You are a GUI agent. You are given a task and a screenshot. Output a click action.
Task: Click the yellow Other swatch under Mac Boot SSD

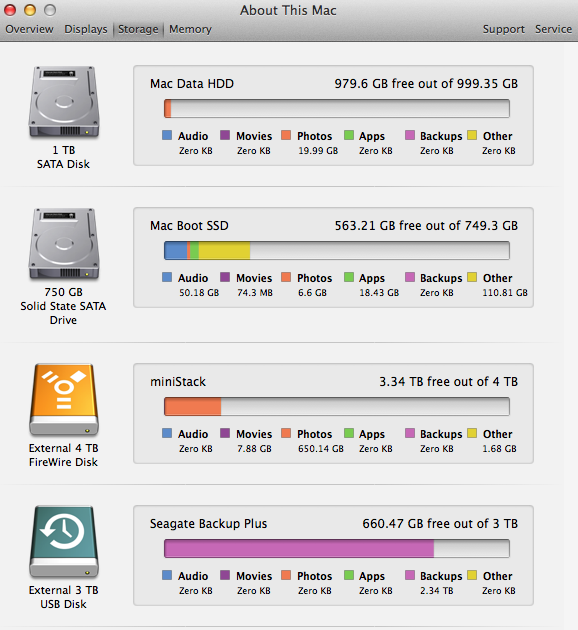coord(472,277)
